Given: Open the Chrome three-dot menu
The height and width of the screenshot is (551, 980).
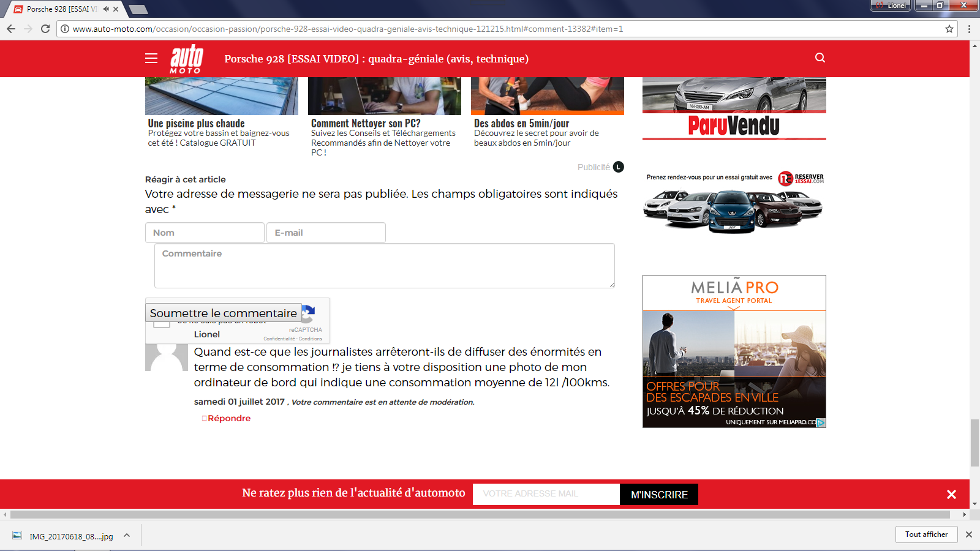Looking at the screenshot, I should [969, 29].
